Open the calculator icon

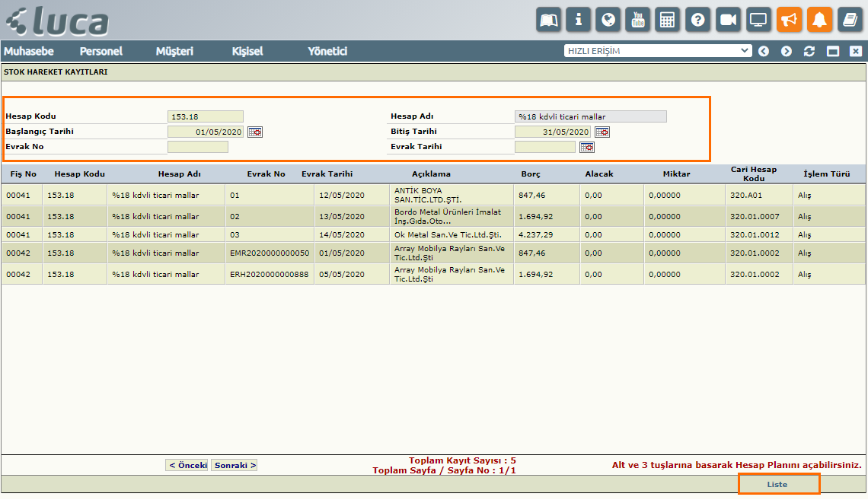click(x=668, y=20)
